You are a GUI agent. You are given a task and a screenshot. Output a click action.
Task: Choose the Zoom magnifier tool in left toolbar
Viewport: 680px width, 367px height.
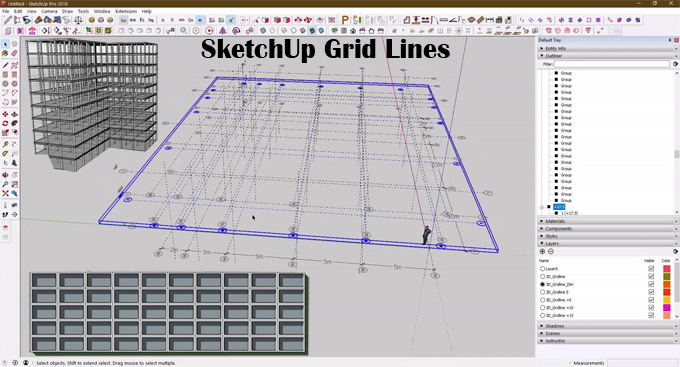pyautogui.click(x=5, y=184)
